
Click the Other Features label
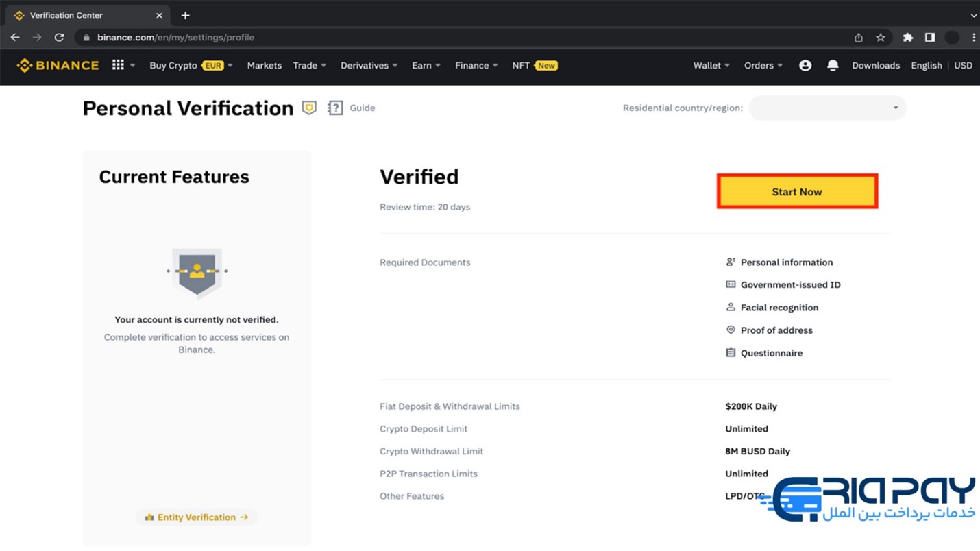tap(412, 495)
